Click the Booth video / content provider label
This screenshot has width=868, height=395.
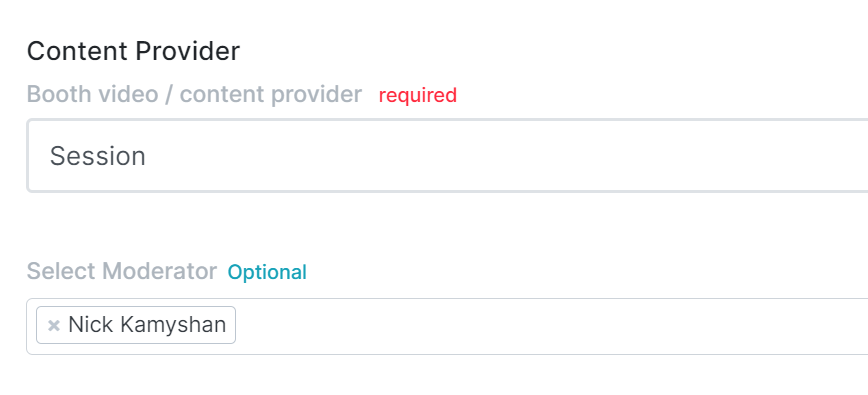click(x=194, y=95)
